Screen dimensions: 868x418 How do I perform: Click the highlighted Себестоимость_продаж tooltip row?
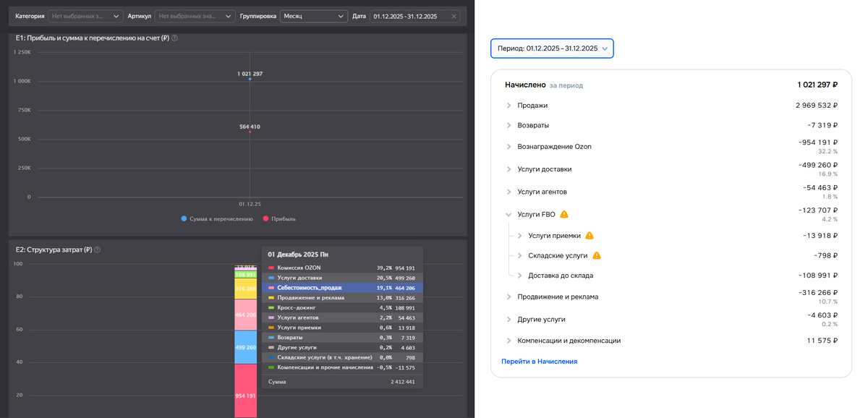[x=343, y=288]
